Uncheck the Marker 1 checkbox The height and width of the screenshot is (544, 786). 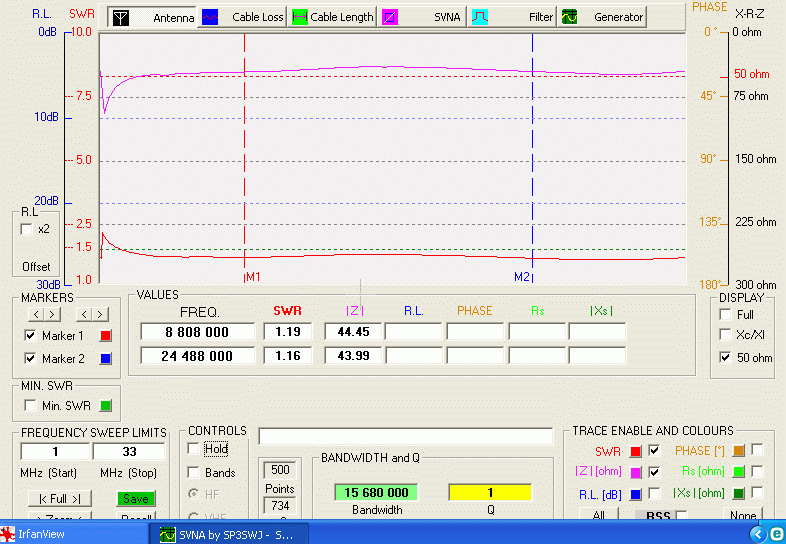(30, 336)
